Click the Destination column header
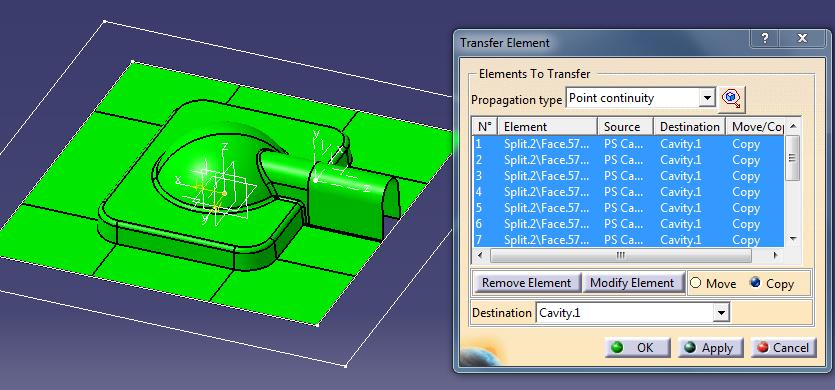 690,127
